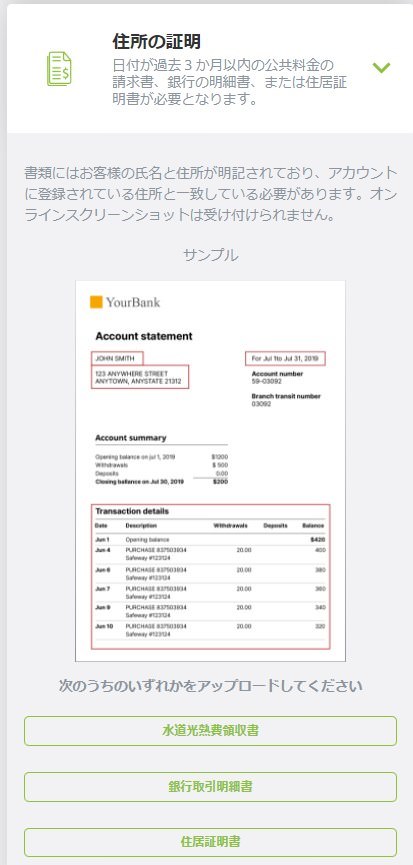Choose the 住居証明書 upload option
Screen dimensions: 413x865
(x=210, y=842)
